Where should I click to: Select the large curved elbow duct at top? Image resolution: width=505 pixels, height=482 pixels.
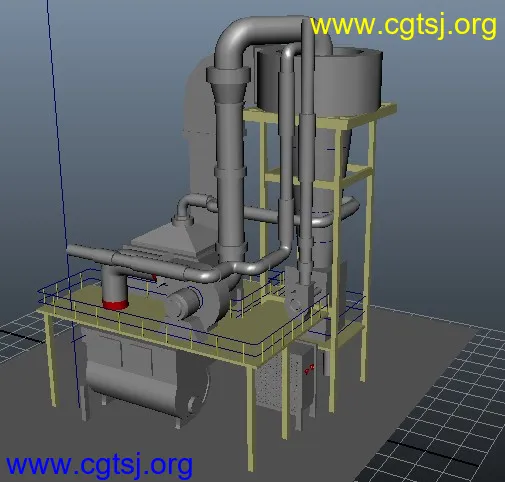[x=253, y=38]
